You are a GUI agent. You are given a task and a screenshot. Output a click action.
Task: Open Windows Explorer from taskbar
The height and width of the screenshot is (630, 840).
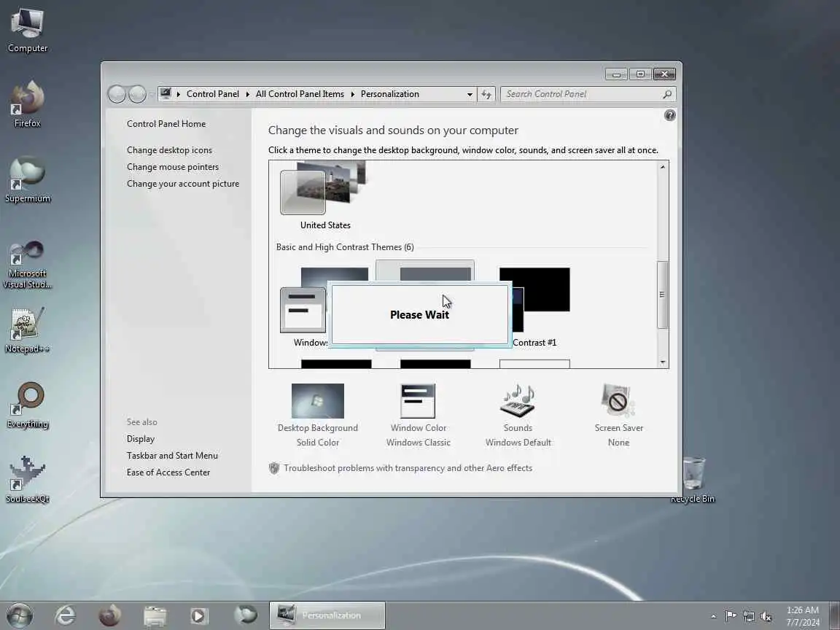(155, 615)
